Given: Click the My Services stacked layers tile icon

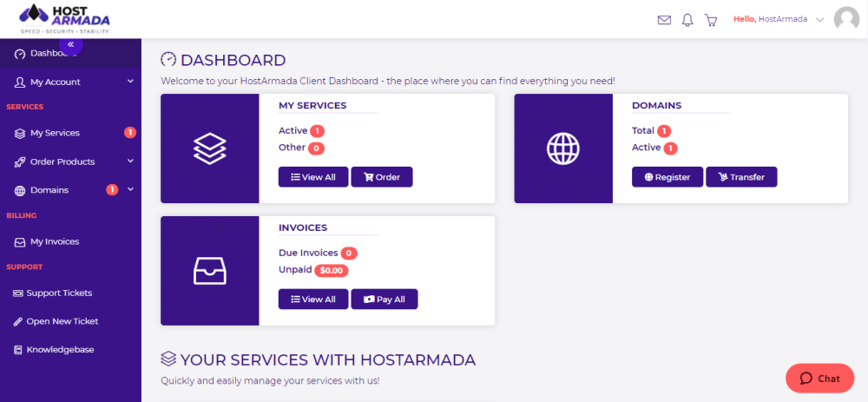Looking at the screenshot, I should point(210,148).
